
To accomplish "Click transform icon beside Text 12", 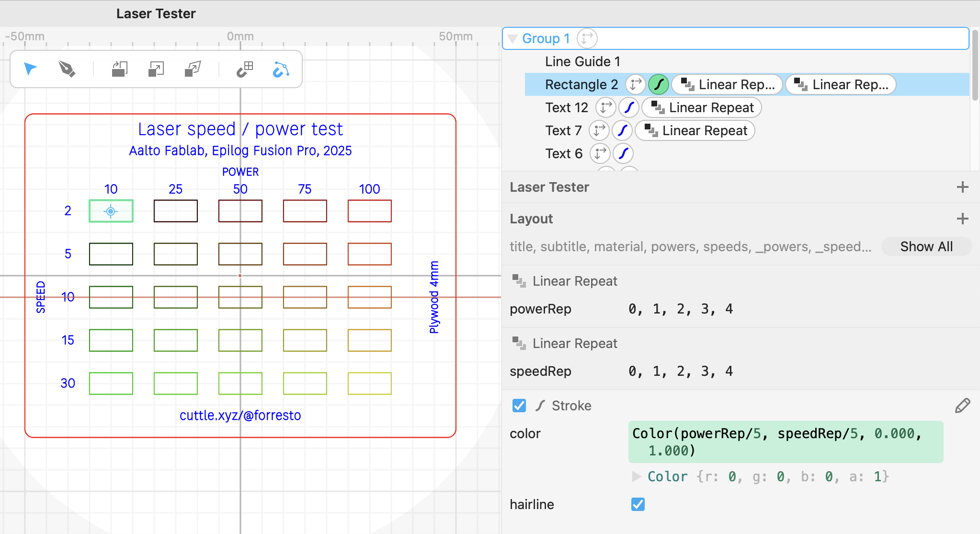I will point(605,107).
